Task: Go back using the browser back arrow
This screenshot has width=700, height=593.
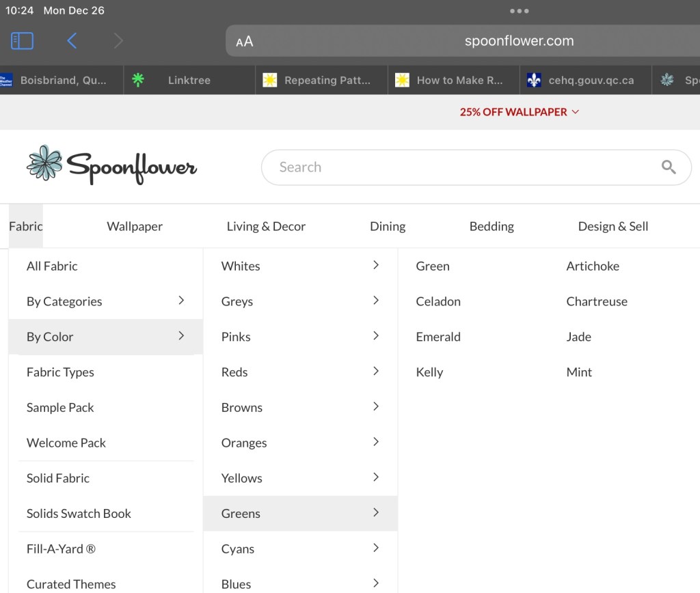Action: coord(72,41)
